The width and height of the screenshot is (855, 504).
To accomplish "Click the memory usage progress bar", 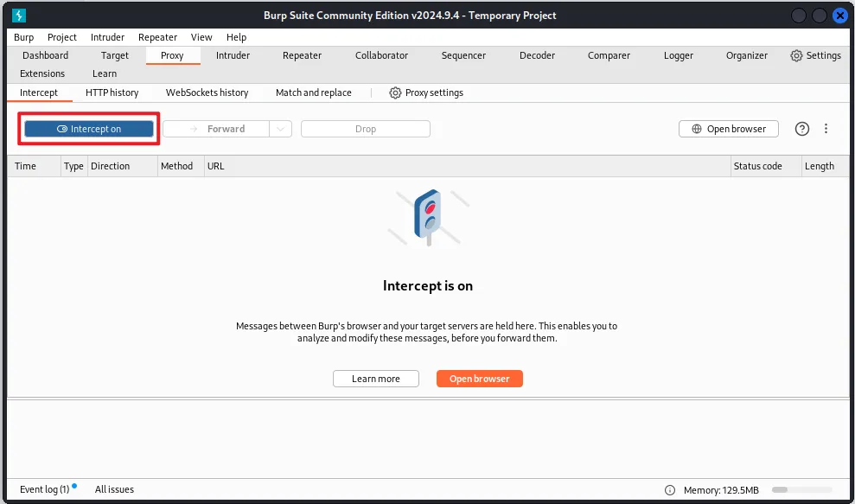I will click(x=801, y=490).
